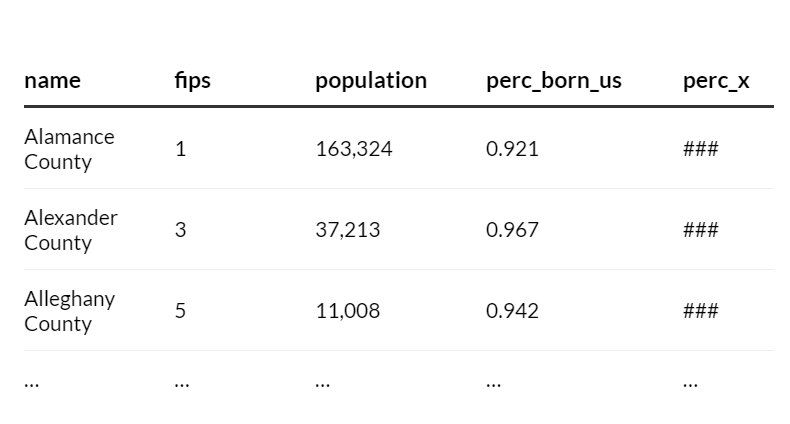Image resolution: width=790 pixels, height=424 pixels.
Task: Click the perc_born_us column header
Action: pos(553,81)
